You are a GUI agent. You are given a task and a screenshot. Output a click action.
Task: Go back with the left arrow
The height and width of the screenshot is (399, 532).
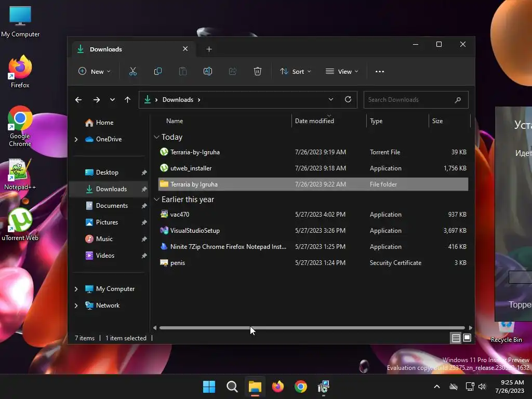tap(78, 100)
